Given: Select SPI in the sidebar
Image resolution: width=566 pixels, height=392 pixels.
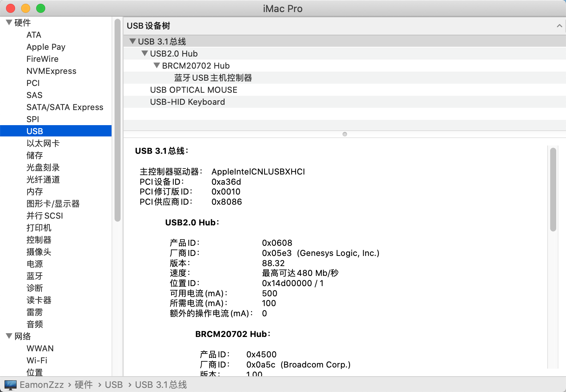Looking at the screenshot, I should [x=33, y=119].
